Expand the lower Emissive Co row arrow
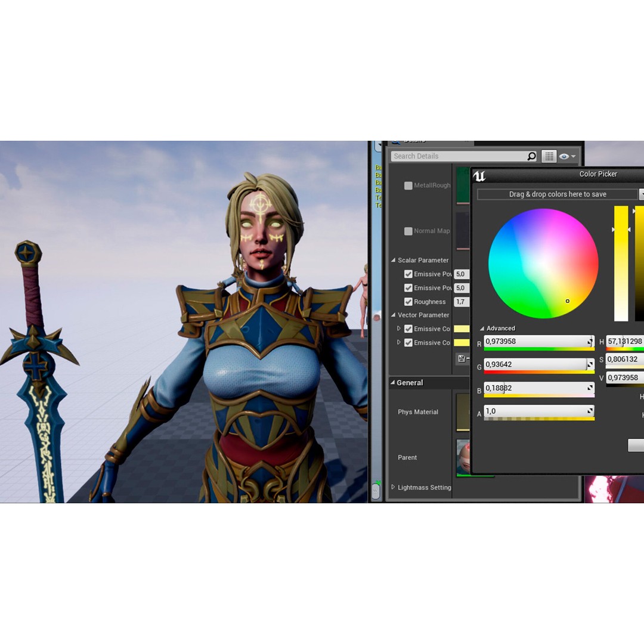The height and width of the screenshot is (644, 644). pos(398,342)
